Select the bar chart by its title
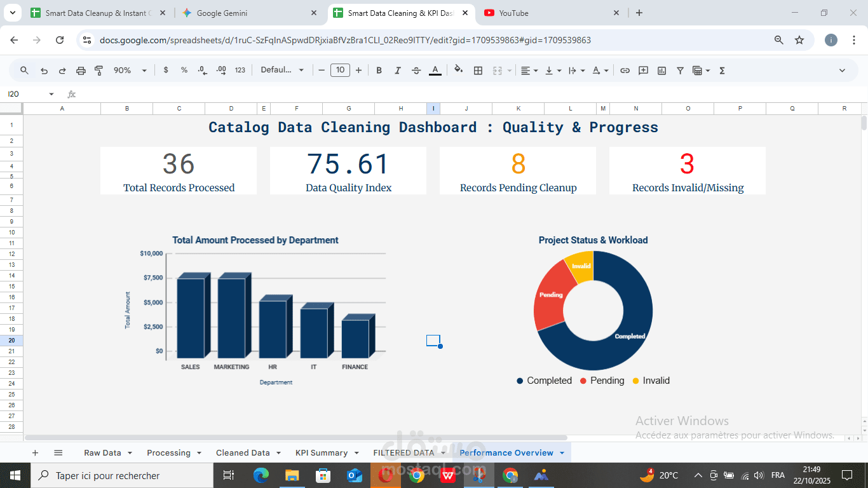The image size is (868, 488). pyautogui.click(x=255, y=240)
